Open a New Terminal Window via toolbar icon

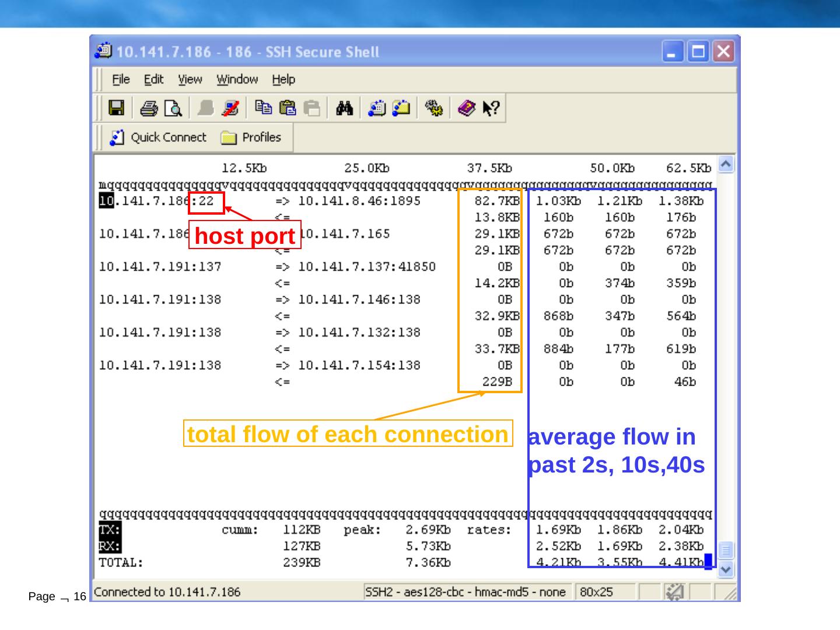(377, 108)
